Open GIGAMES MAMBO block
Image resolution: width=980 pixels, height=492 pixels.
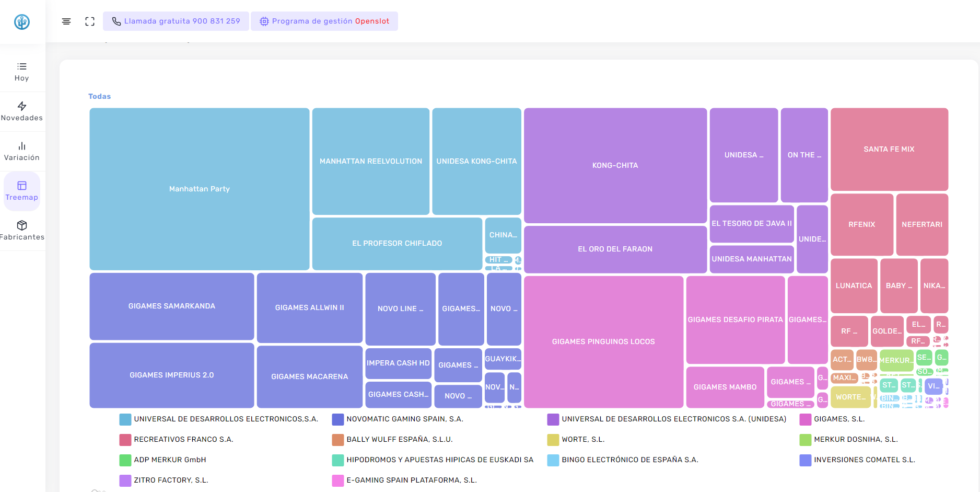coord(725,387)
